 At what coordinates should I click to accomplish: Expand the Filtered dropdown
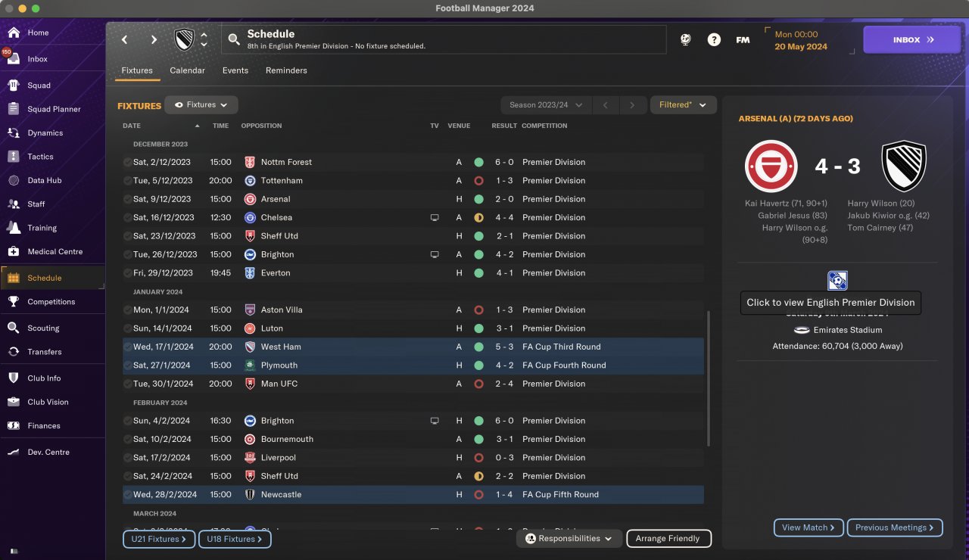point(683,105)
